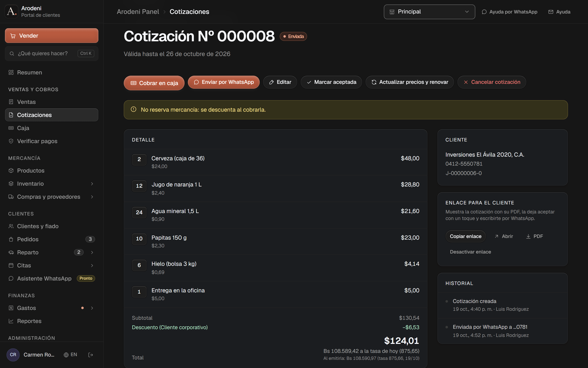Viewport: 588px width, 368px height.
Task: Download the quote PDF
Action: point(535,236)
